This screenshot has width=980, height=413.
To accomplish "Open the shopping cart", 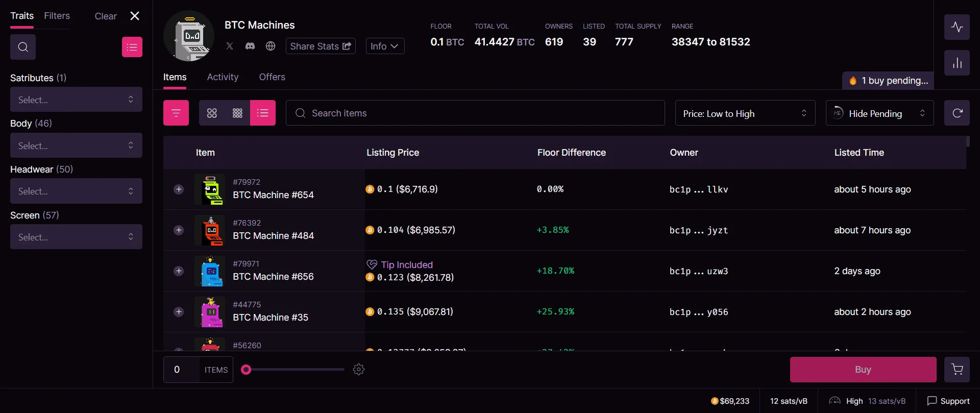I will tap(957, 370).
